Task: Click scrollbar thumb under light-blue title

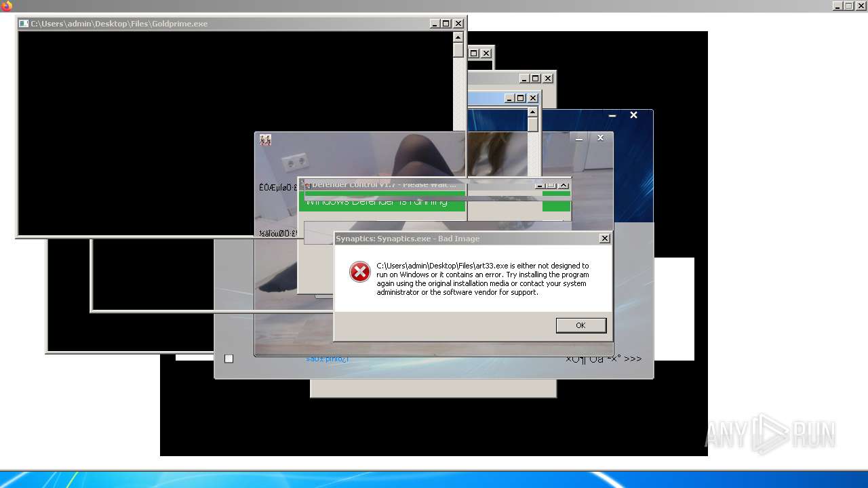Action: coord(533,125)
